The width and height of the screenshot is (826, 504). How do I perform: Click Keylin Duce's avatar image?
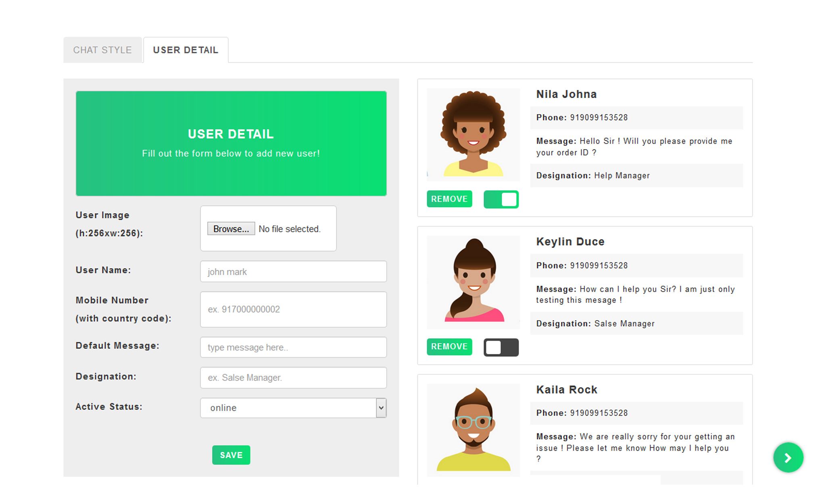473,282
